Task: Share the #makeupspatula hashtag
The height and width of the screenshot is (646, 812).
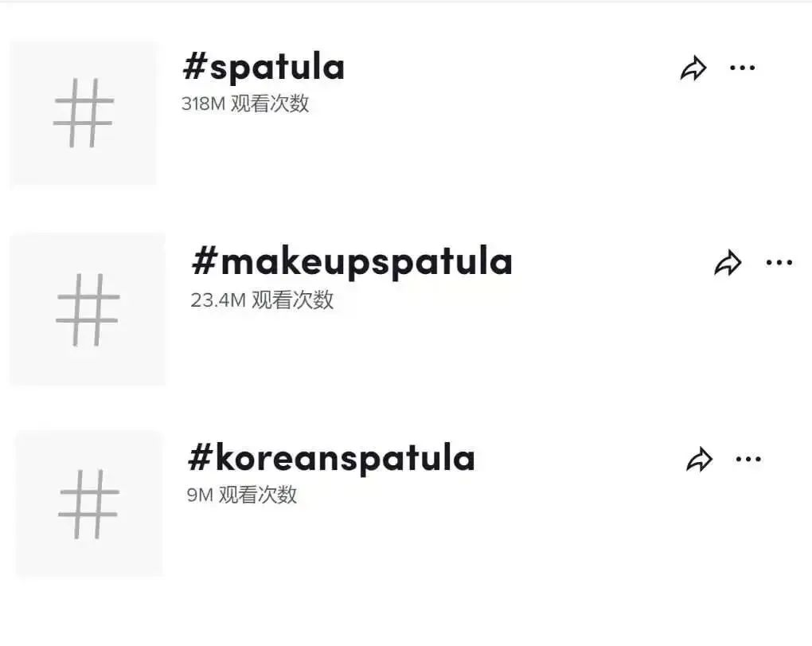Action: pos(728,263)
